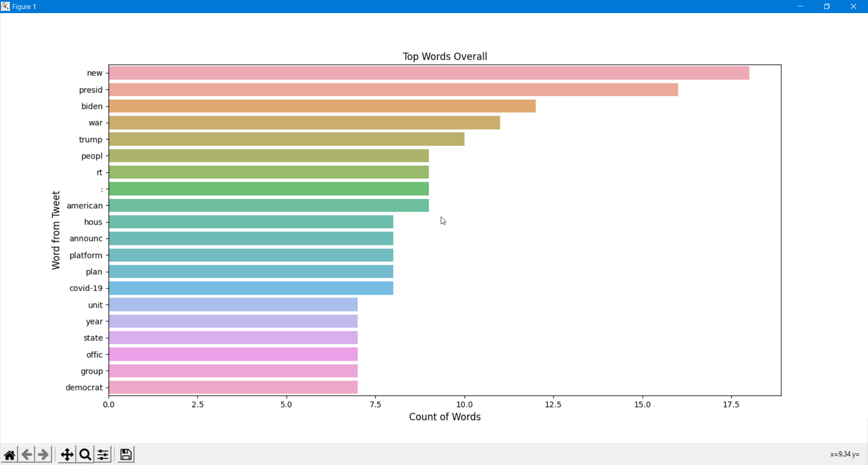Click the 'platform' bar
Viewport: 868px width, 465px height.
[251, 255]
